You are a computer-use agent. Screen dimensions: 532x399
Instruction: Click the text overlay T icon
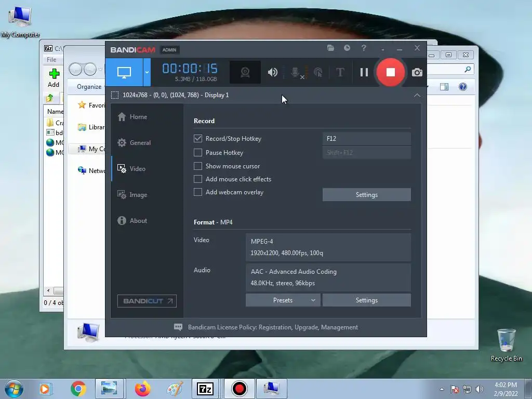pos(340,72)
